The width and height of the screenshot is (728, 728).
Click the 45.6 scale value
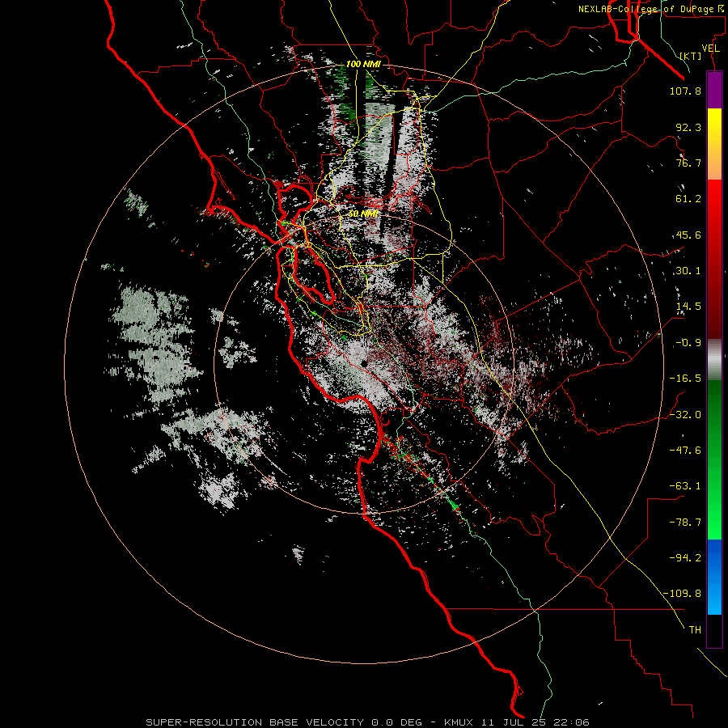coord(688,235)
